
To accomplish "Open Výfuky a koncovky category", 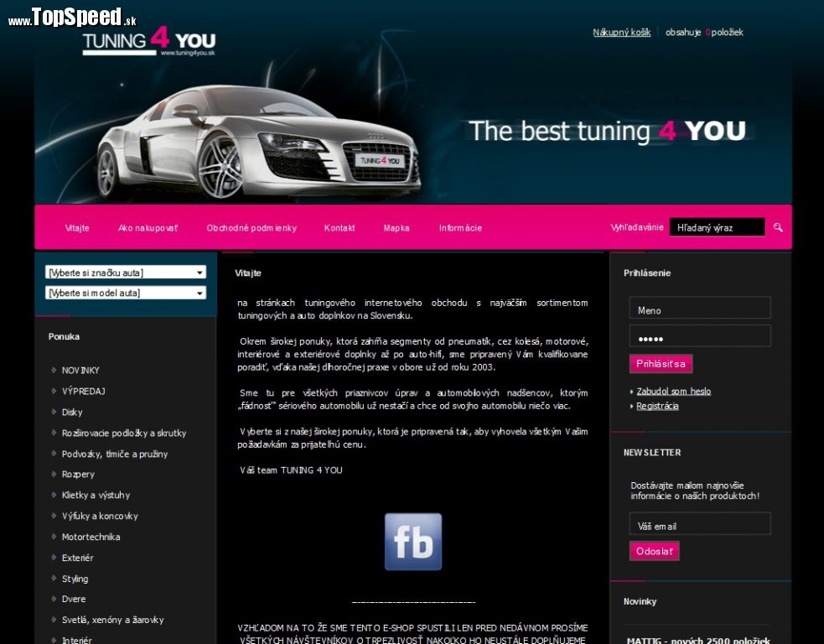I will pyautogui.click(x=100, y=517).
